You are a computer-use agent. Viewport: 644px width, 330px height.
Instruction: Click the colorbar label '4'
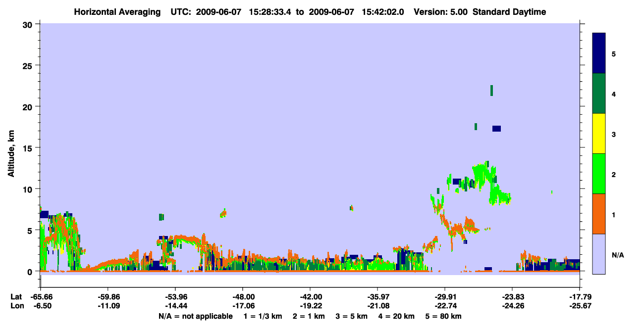coord(614,94)
